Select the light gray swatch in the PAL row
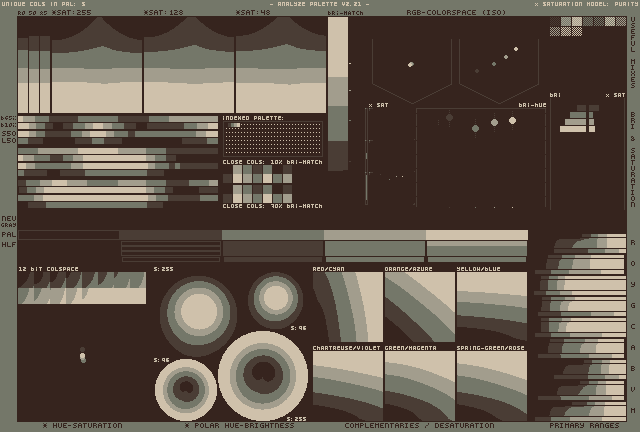 [x=375, y=235]
